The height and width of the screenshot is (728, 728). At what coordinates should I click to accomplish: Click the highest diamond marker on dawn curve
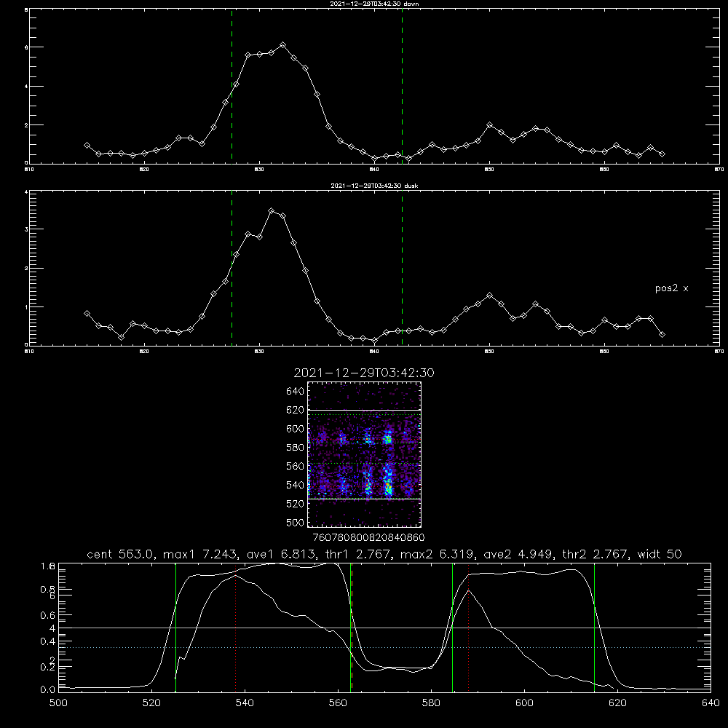tap(282, 45)
